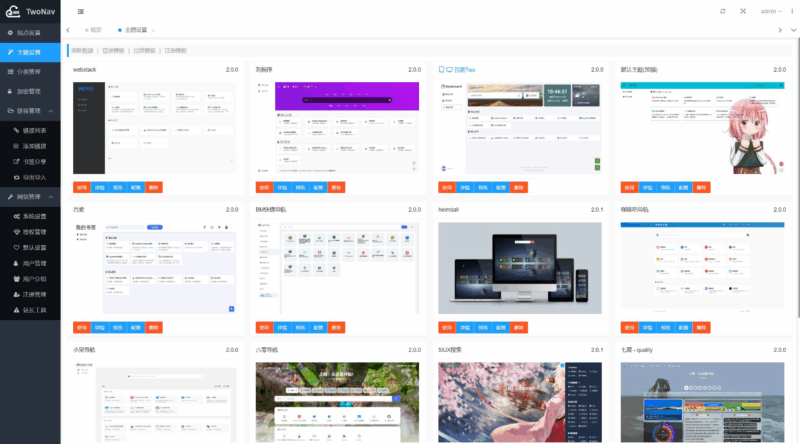Switch to the 概要 tab
Image resolution: width=800 pixels, height=444 pixels.
point(95,30)
